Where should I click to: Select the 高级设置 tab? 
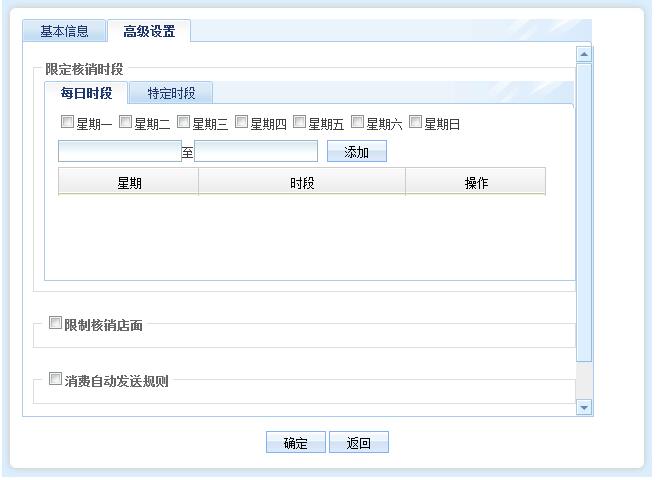point(149,31)
